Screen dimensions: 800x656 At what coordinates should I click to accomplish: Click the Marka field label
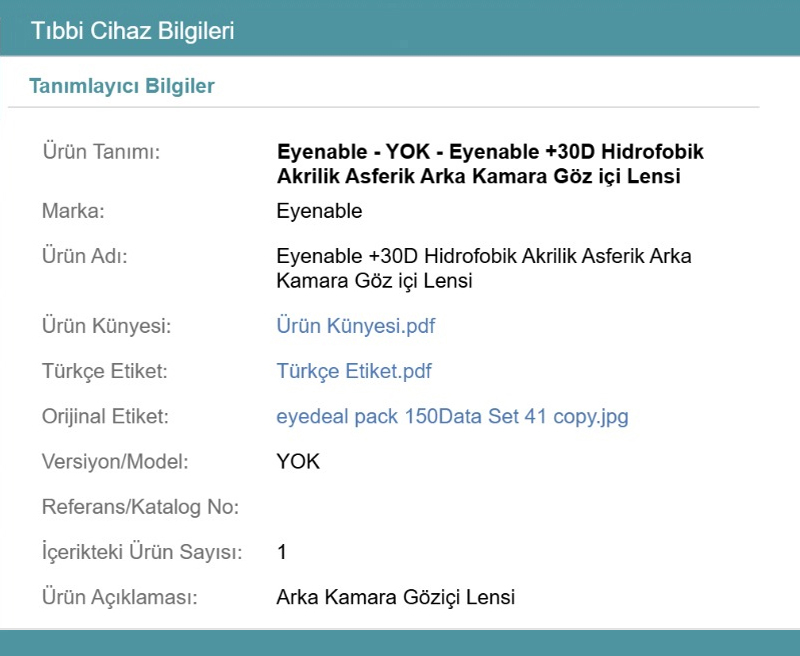73,211
